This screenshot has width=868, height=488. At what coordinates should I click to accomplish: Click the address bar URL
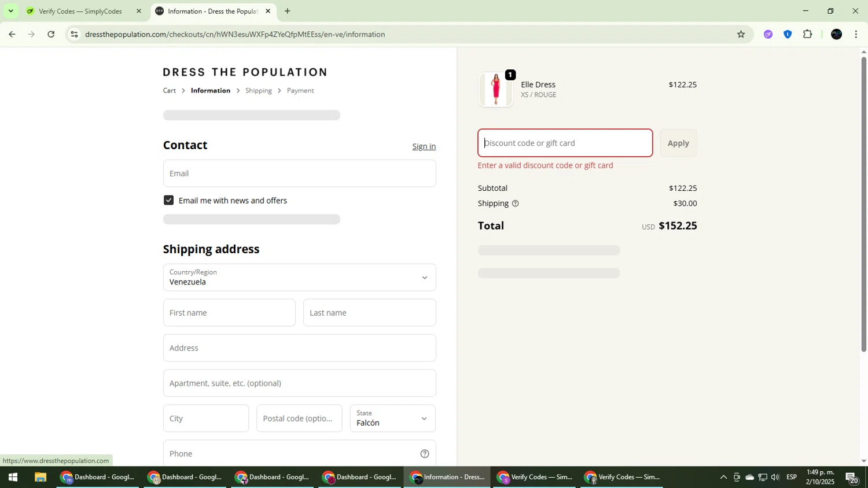(x=235, y=34)
